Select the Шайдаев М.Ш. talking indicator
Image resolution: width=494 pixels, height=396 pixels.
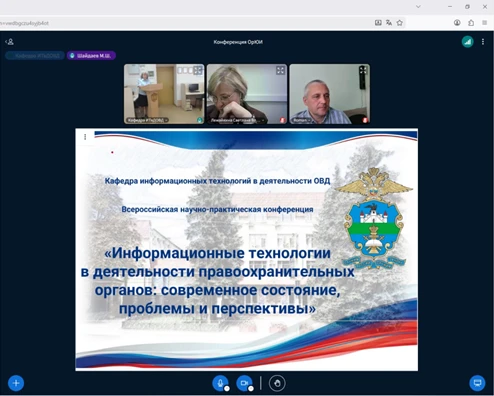point(91,56)
